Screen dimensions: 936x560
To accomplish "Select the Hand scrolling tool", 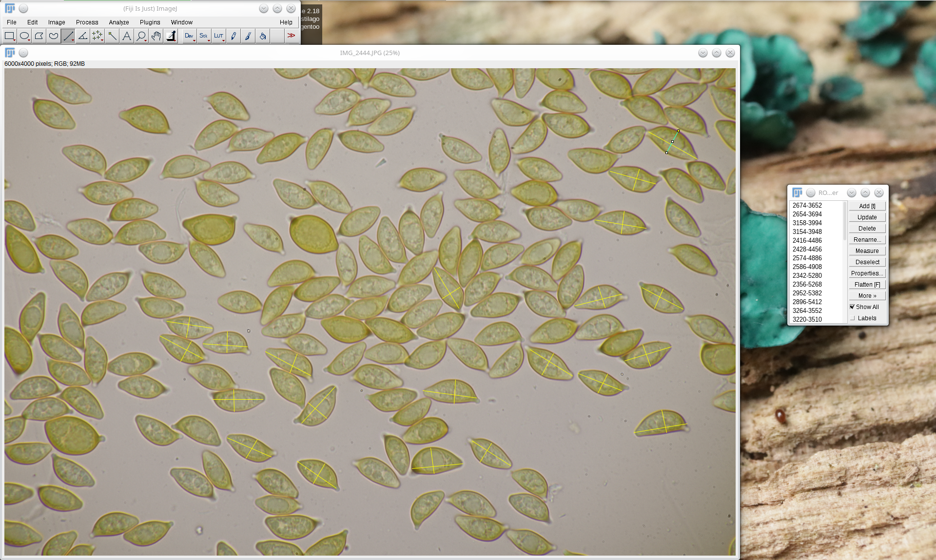I will [x=156, y=36].
